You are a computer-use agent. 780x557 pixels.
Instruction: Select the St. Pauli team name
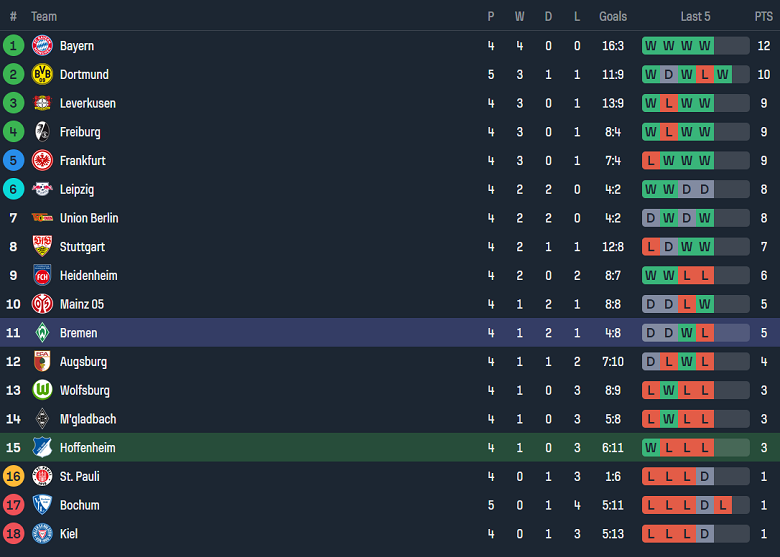(79, 477)
